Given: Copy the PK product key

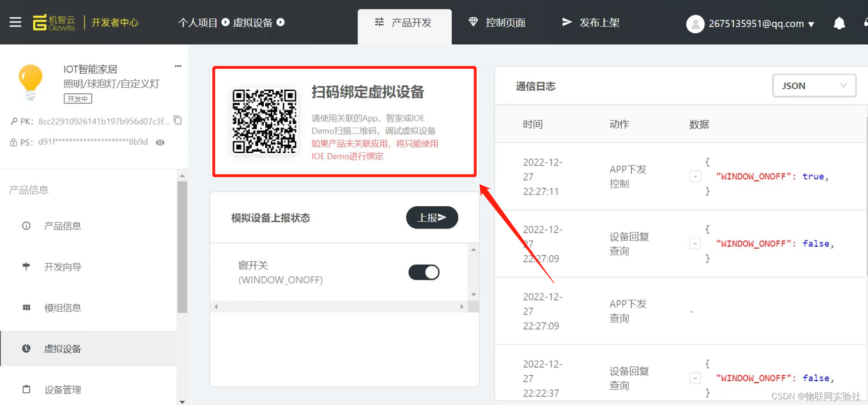Looking at the screenshot, I should pos(178,120).
